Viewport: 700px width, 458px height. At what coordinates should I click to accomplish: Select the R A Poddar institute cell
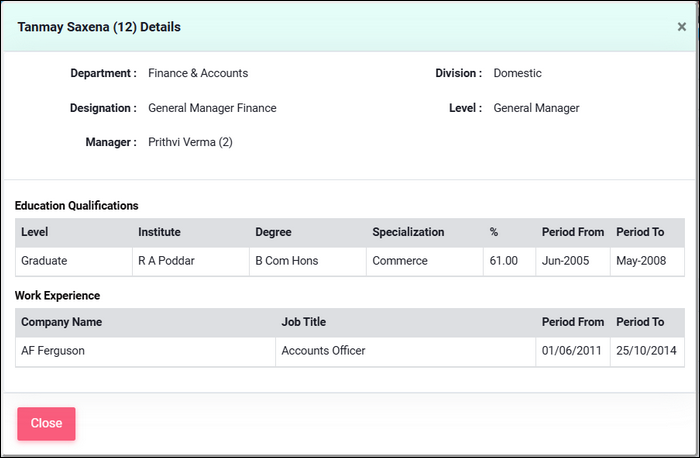pyautogui.click(x=166, y=261)
